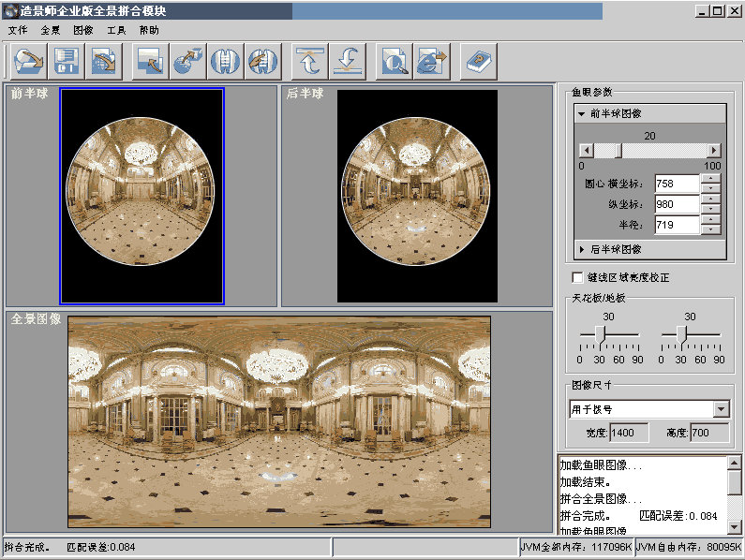Click the left arrow of the fisheye slider
The width and height of the screenshot is (745, 560).
[587, 151]
